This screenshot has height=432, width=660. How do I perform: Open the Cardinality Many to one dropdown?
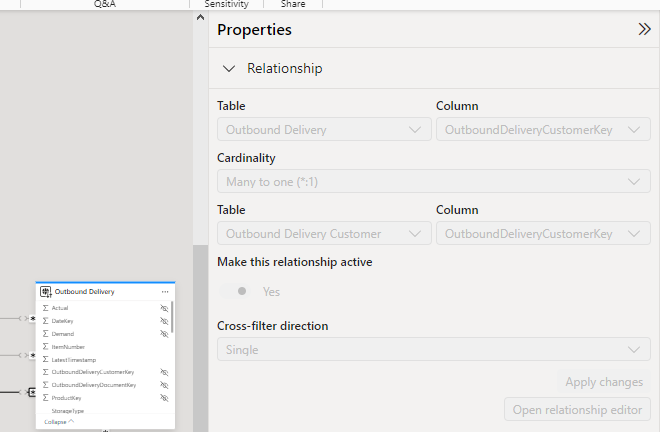(x=434, y=181)
